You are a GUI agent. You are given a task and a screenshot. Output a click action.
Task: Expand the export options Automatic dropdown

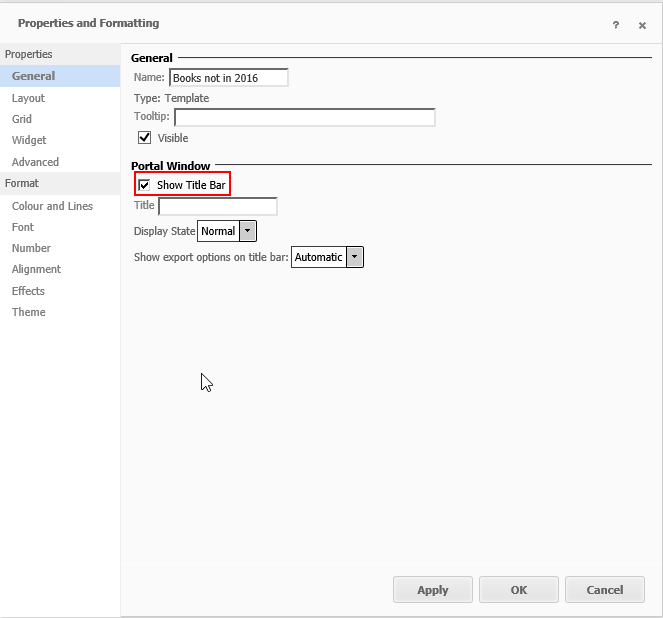point(355,257)
